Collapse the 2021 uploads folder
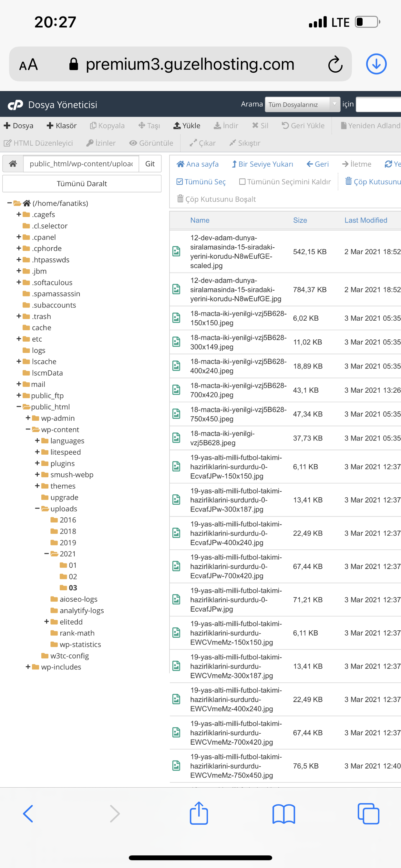Image resolution: width=401 pixels, height=868 pixels. 46,553
